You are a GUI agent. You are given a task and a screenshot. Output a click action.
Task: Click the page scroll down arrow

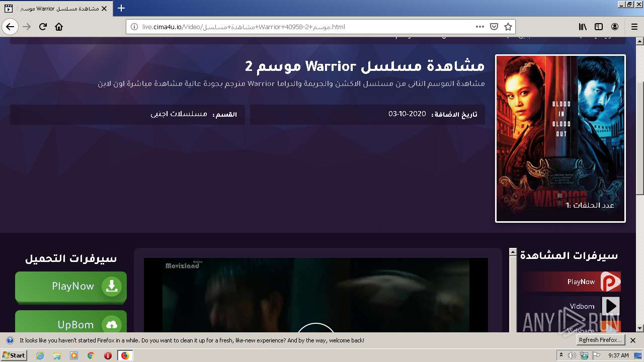[640, 328]
